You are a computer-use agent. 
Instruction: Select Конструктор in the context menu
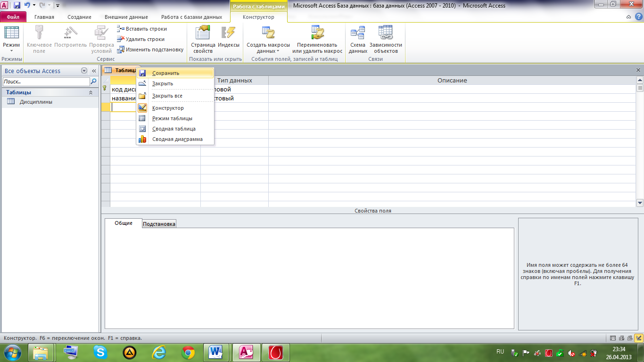(x=175, y=108)
